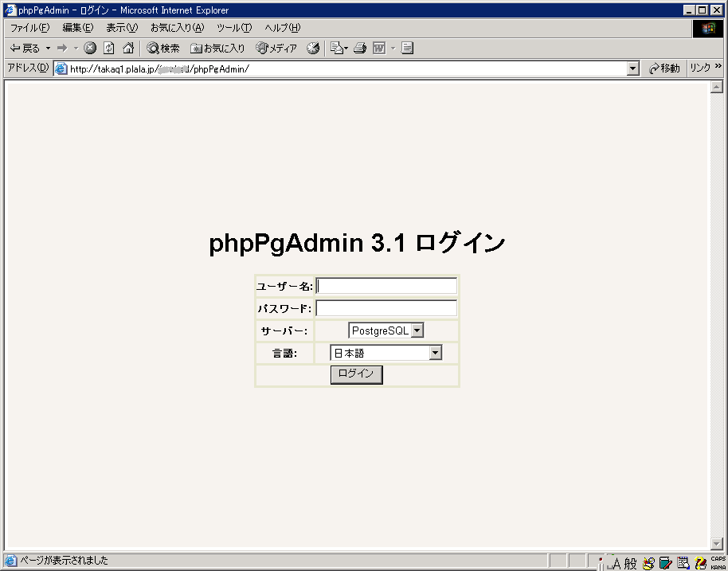Click the アドレス(D) label
Image resolution: width=728 pixels, height=571 pixels.
(x=29, y=68)
